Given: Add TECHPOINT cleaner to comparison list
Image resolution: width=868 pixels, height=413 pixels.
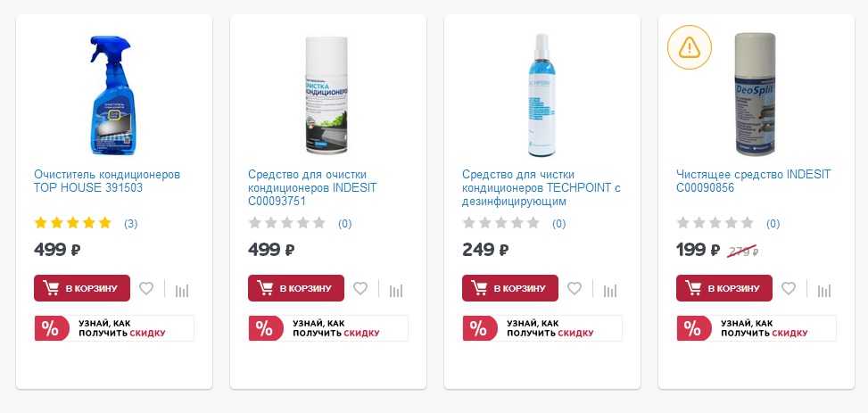Looking at the screenshot, I should point(610,290).
